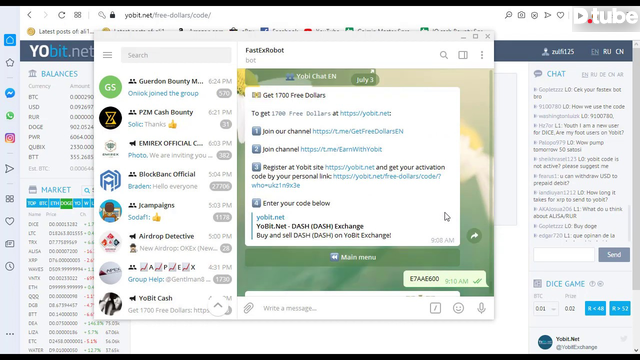Open the dice BTC amount dropdown
Viewport: 640px width, 360px height.
(x=545, y=309)
